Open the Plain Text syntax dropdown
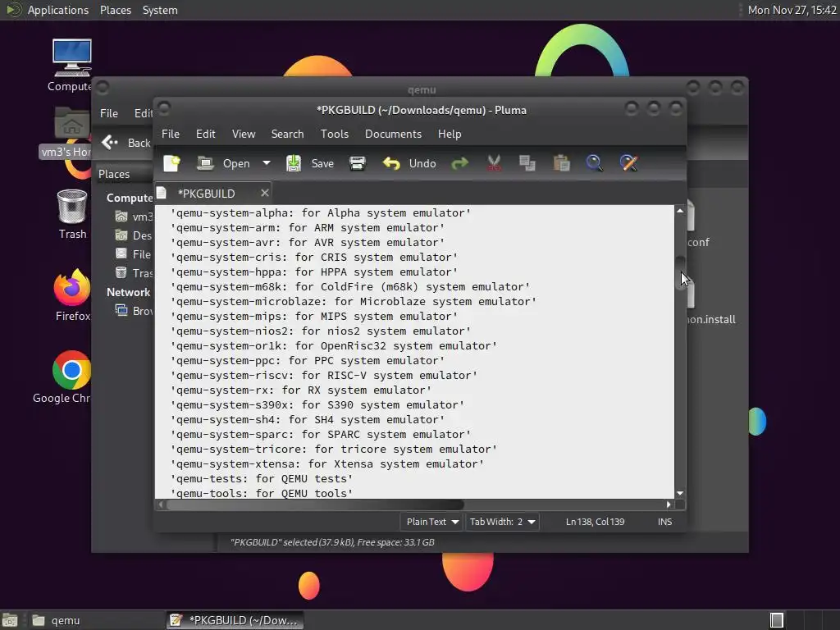This screenshot has height=630, width=840. (431, 522)
